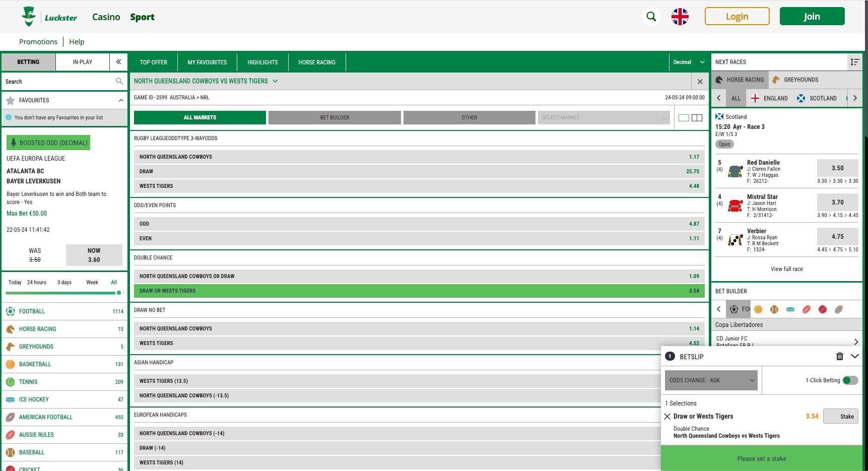Select the baseball icon in Bet Builder

click(774, 309)
